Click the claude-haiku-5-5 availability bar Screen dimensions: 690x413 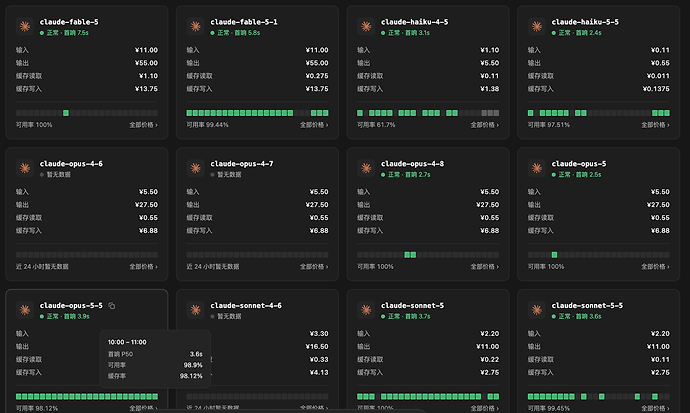[599, 113]
